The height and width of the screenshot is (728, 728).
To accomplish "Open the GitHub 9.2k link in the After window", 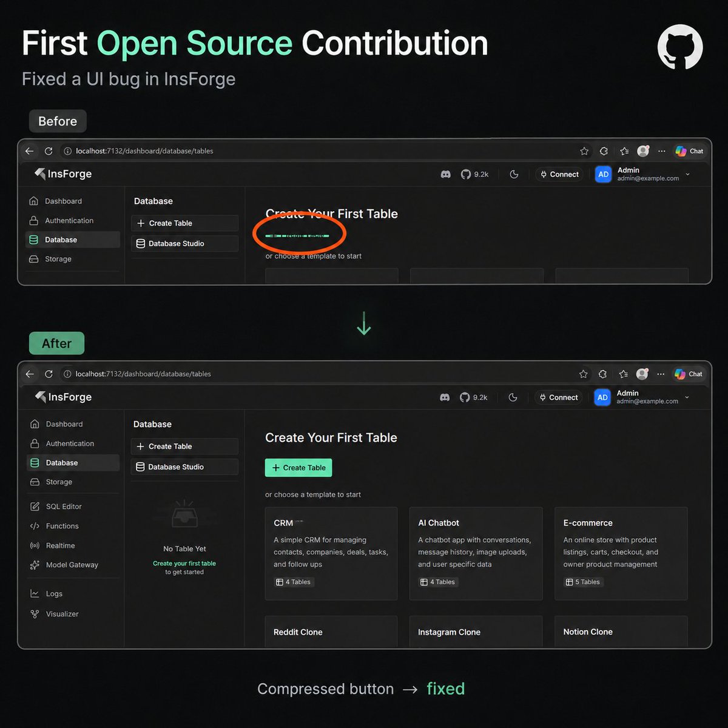I will tap(473, 397).
